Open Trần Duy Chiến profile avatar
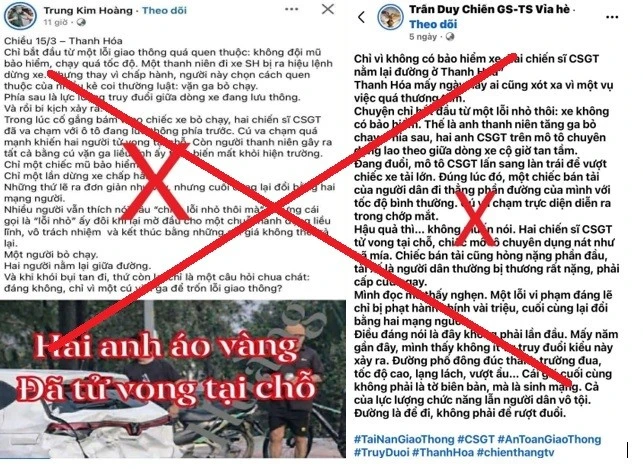 click(390, 17)
